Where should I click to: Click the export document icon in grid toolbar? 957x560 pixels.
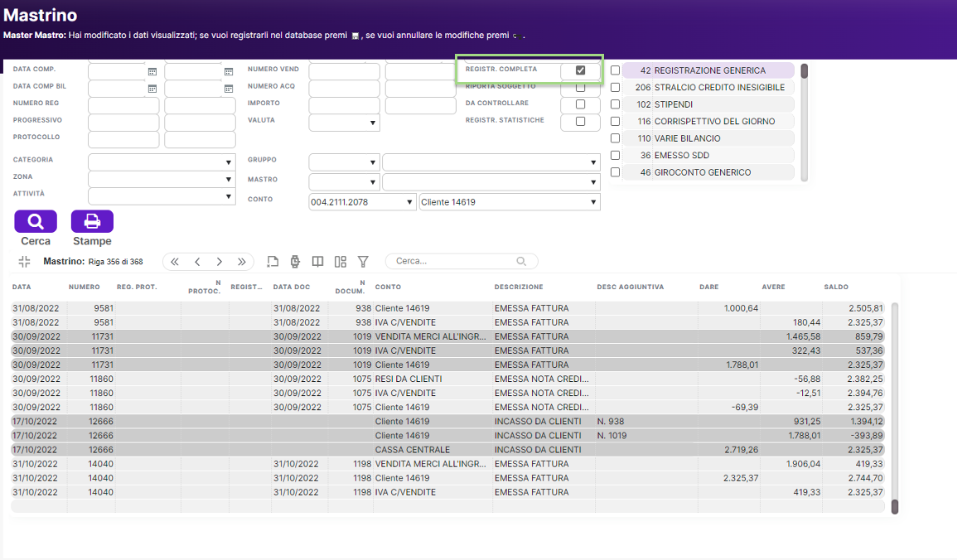coord(273,262)
